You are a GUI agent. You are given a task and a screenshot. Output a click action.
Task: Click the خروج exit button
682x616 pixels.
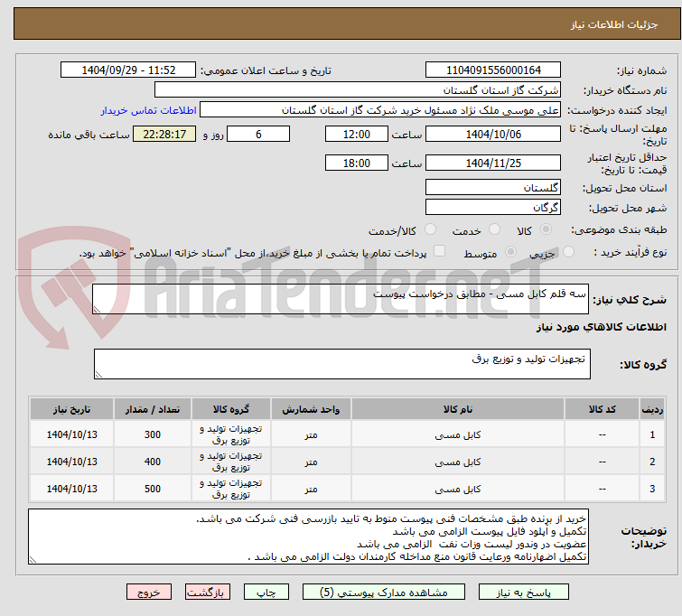(x=149, y=593)
